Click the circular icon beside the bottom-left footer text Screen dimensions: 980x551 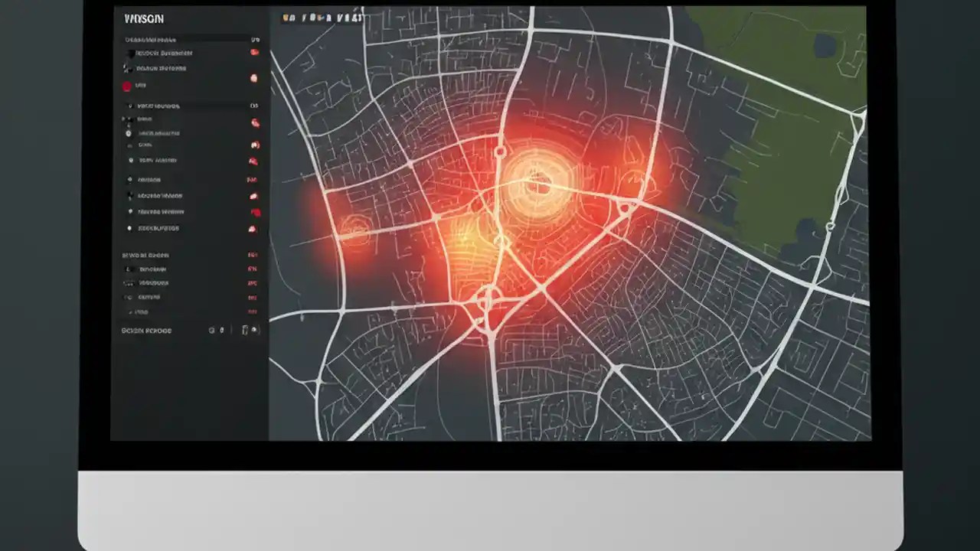pos(211,330)
